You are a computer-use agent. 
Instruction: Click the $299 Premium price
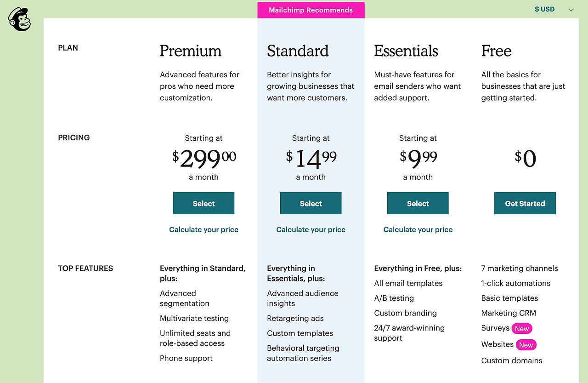(x=204, y=159)
